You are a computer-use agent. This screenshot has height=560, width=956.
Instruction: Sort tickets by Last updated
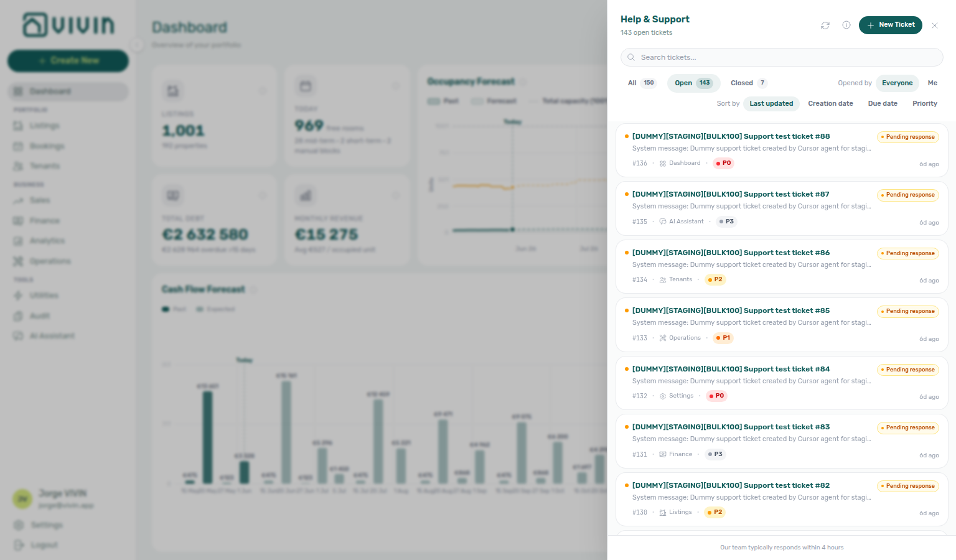click(x=771, y=103)
